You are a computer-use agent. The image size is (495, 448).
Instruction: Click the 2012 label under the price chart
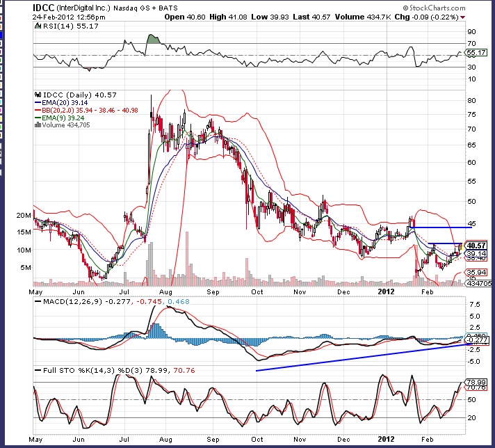coord(386,291)
